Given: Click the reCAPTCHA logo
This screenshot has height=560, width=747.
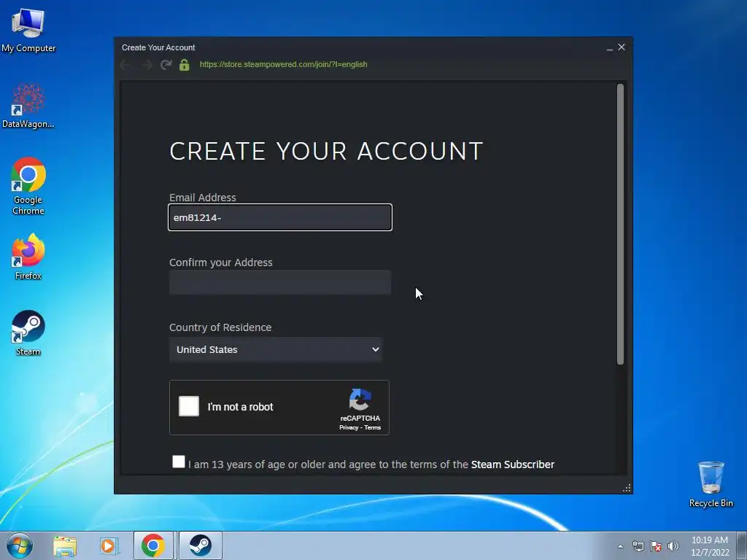Looking at the screenshot, I should [360, 400].
